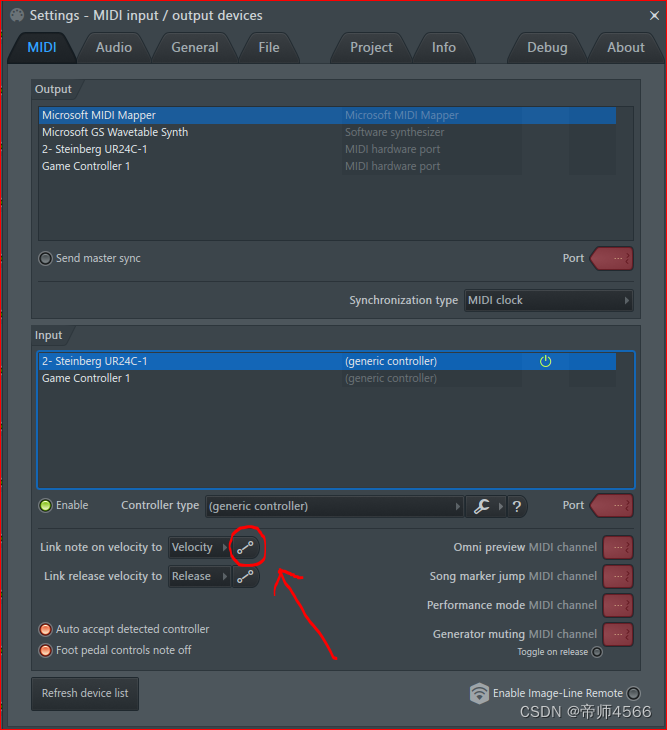This screenshot has width=667, height=730.
Task: Switch to the Project tab
Action: 371,47
